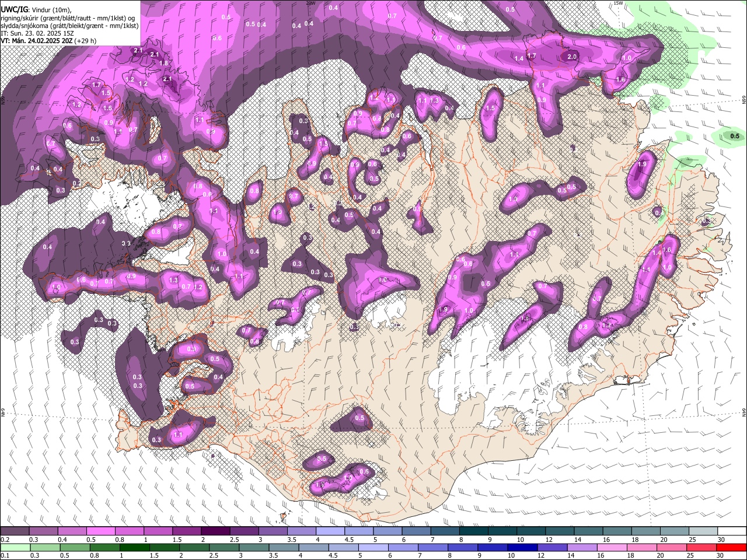The height and width of the screenshot is (560, 747).
Task: Click the '15W' longitude label at the top
Action: click(x=618, y=3)
